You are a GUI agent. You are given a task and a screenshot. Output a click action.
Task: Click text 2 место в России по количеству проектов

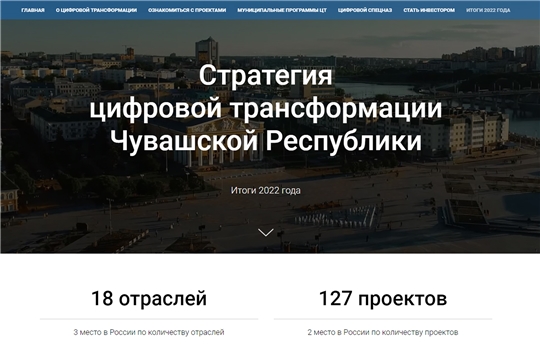(x=383, y=332)
